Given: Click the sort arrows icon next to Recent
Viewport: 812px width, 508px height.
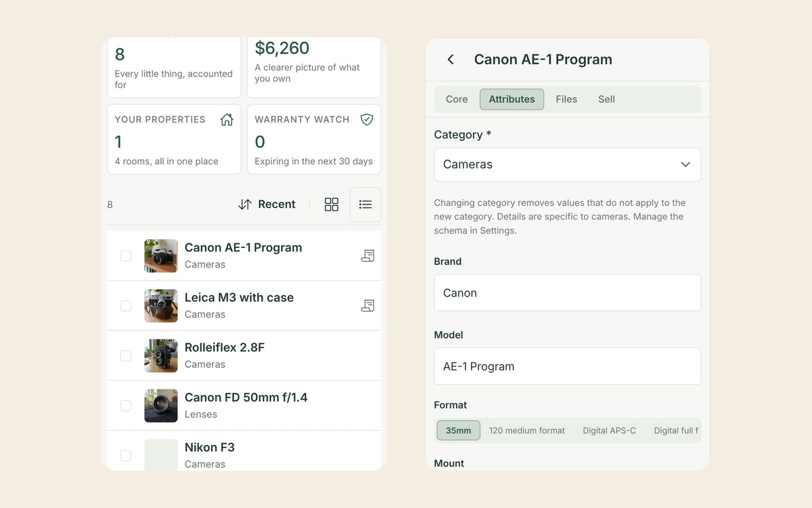Looking at the screenshot, I should pyautogui.click(x=245, y=205).
